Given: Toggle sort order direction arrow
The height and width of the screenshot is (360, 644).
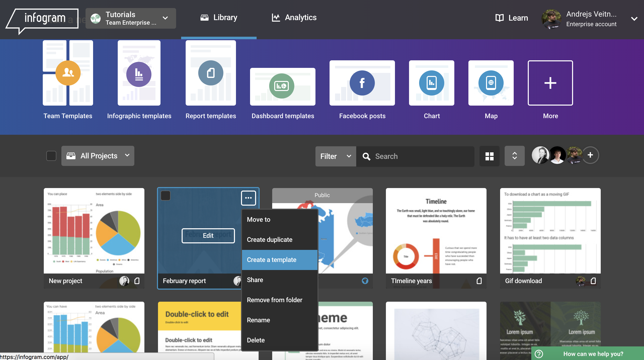Looking at the screenshot, I should click(514, 156).
